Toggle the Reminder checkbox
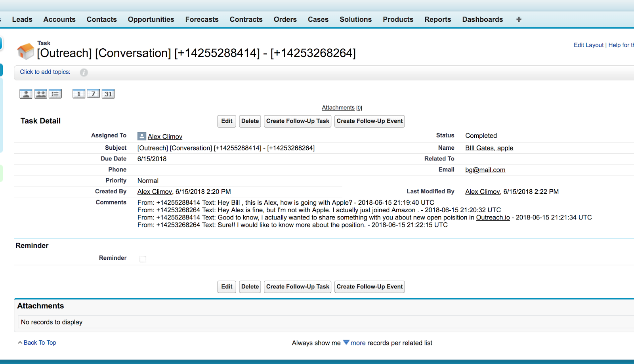This screenshot has width=634, height=364. 143,259
